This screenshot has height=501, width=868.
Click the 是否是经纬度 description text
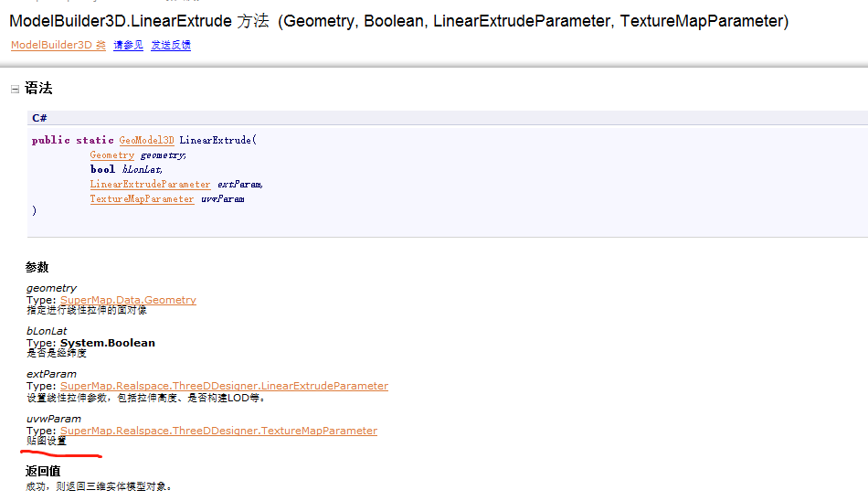pos(57,353)
